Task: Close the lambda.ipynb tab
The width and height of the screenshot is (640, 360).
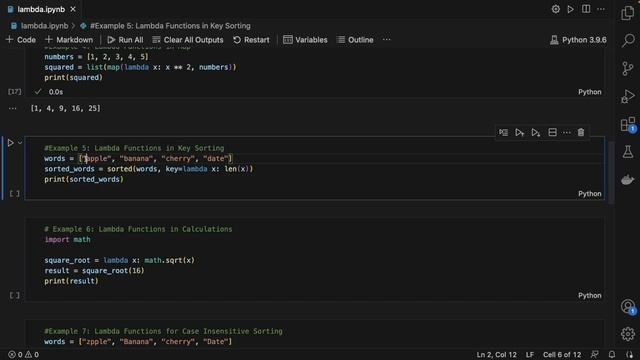Action: [x=73, y=9]
